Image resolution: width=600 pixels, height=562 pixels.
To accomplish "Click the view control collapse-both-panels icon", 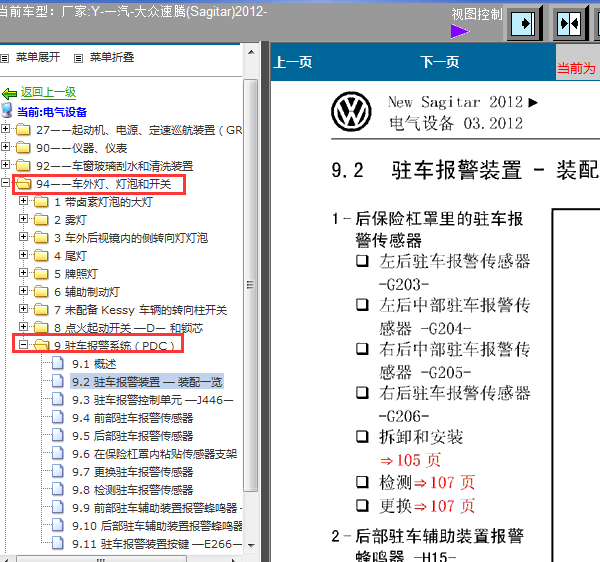I will point(569,23).
